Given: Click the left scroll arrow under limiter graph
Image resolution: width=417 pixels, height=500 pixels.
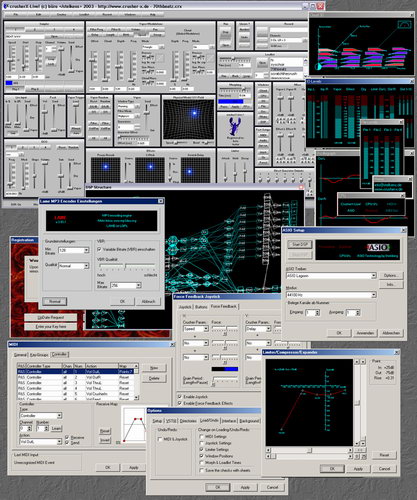Looking at the screenshot, I should tap(268, 450).
